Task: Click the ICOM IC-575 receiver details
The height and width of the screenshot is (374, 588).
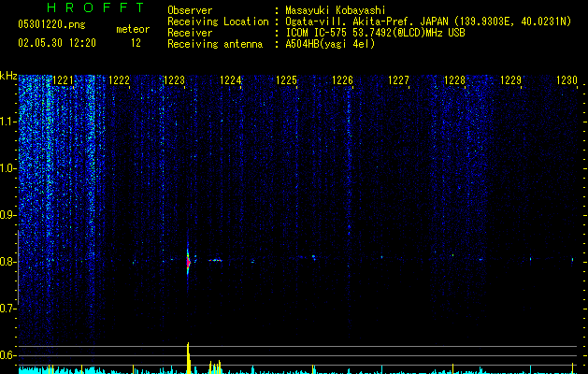Action: point(375,33)
